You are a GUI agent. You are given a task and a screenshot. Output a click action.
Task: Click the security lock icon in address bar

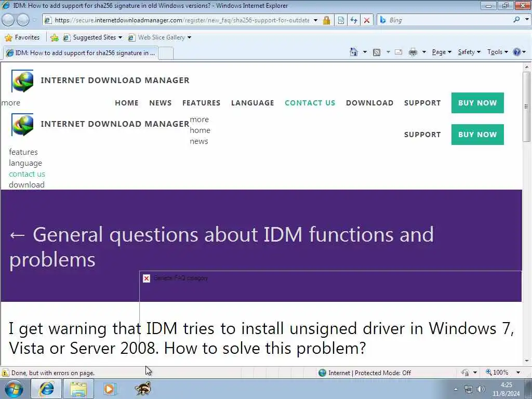point(326,20)
